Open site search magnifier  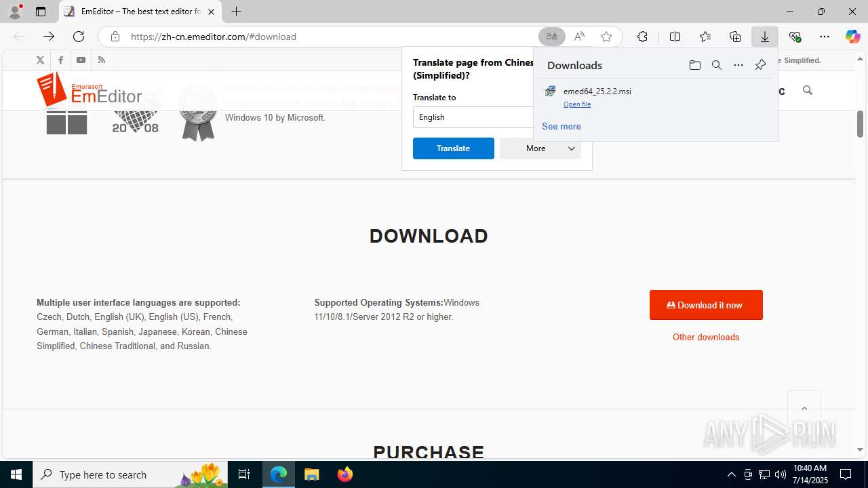point(807,90)
